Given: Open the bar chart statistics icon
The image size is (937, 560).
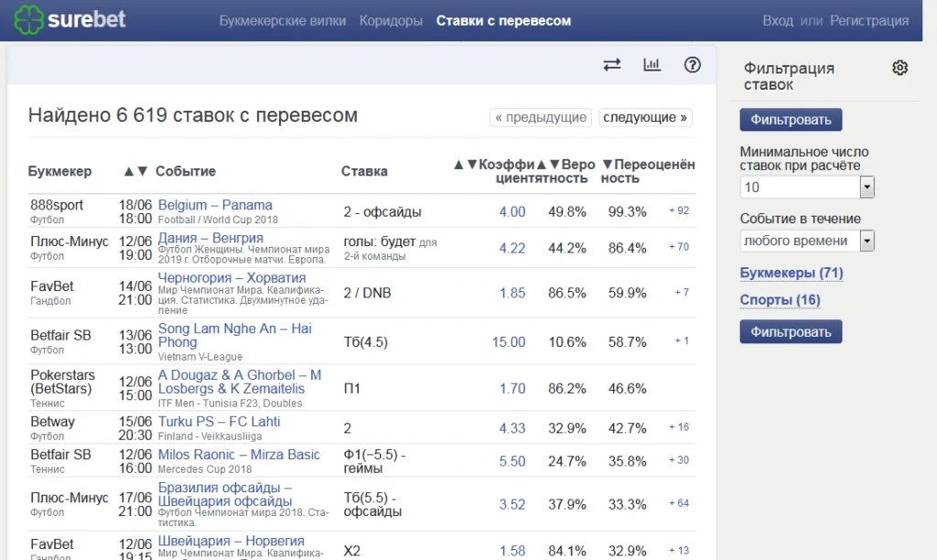Looking at the screenshot, I should 652,65.
